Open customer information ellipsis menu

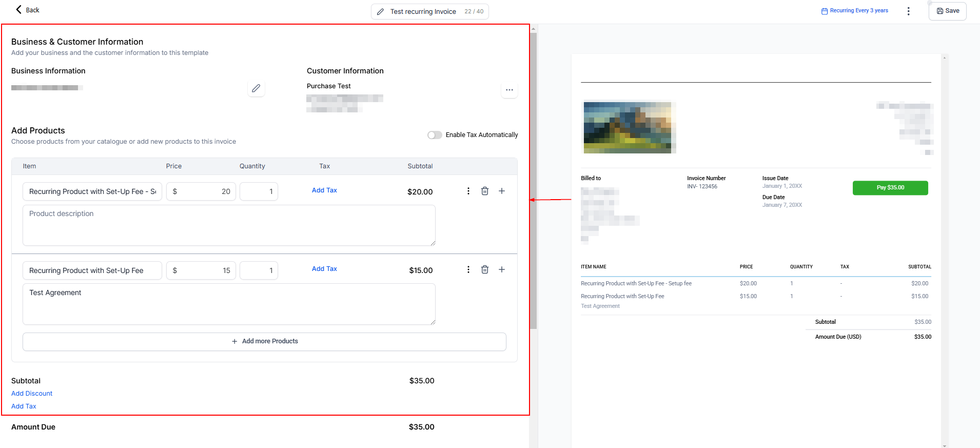[509, 90]
